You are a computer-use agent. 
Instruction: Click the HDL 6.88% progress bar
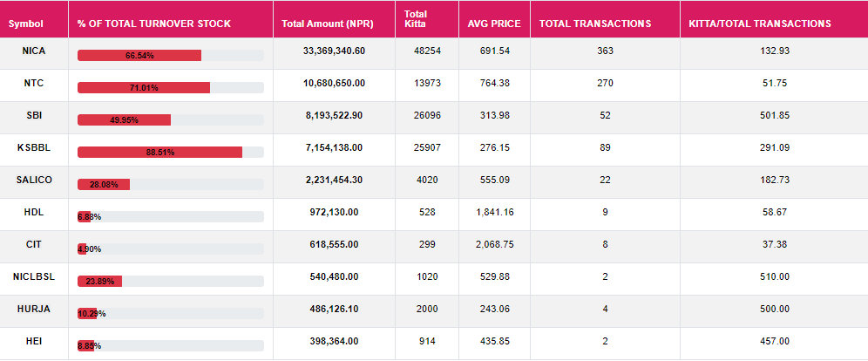[x=171, y=216]
